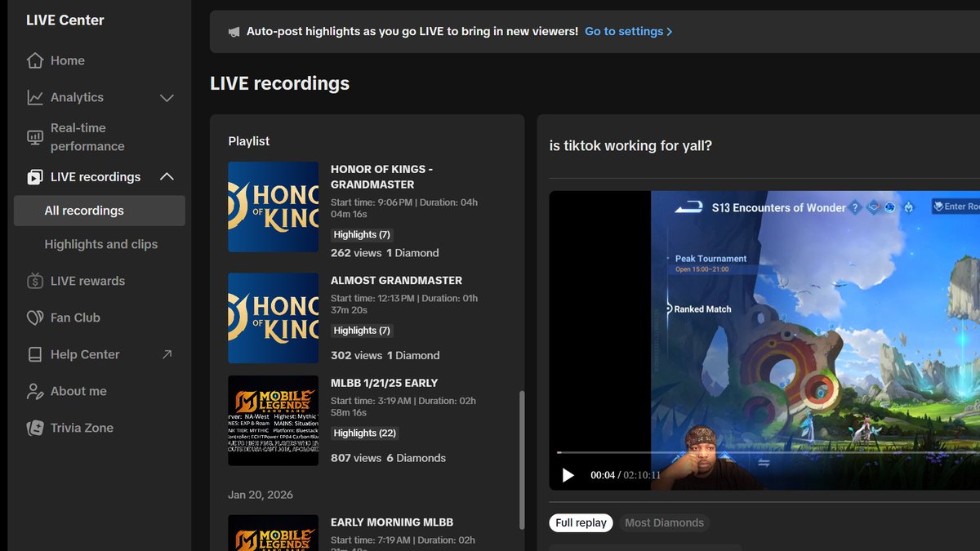Click the MLBB 1/21/25 EARLY title
The image size is (980, 551).
click(x=384, y=383)
